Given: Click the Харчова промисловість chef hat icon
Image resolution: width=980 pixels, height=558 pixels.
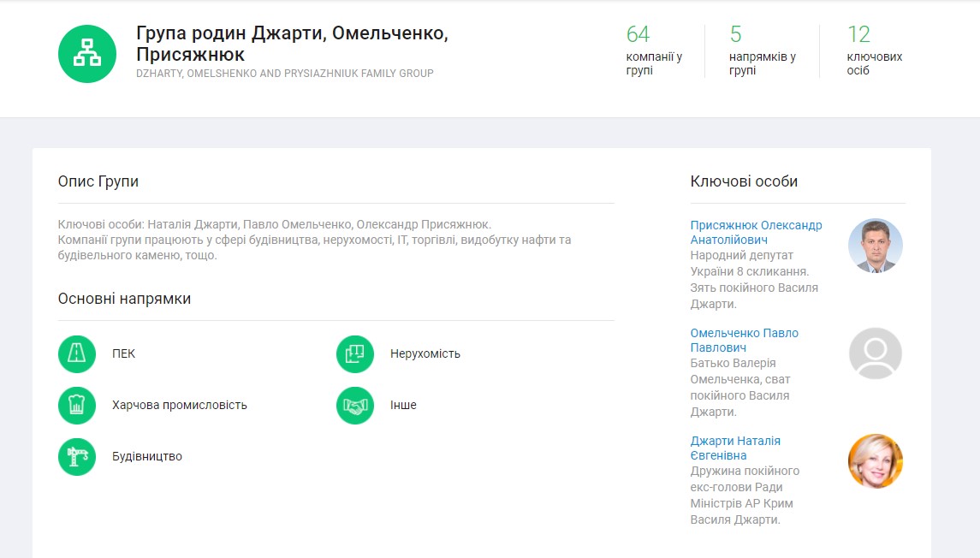Looking at the screenshot, I should [77, 406].
